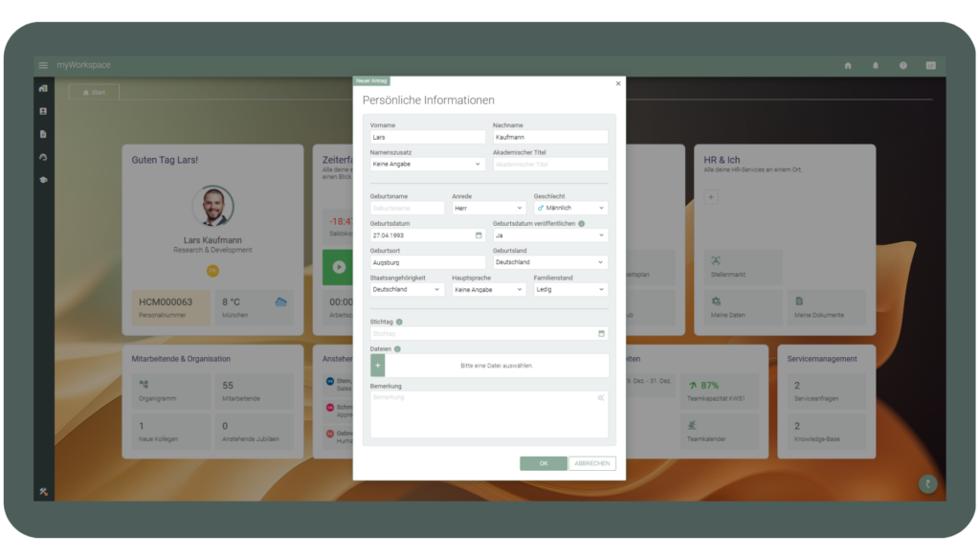Select the Start tab
Image resolution: width=980 pixels, height=560 pixels.
click(x=94, y=93)
